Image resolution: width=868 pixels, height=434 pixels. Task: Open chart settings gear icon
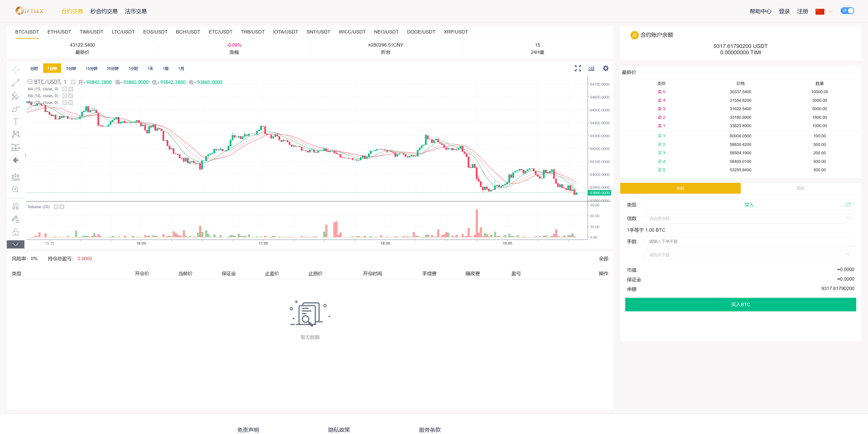[606, 69]
